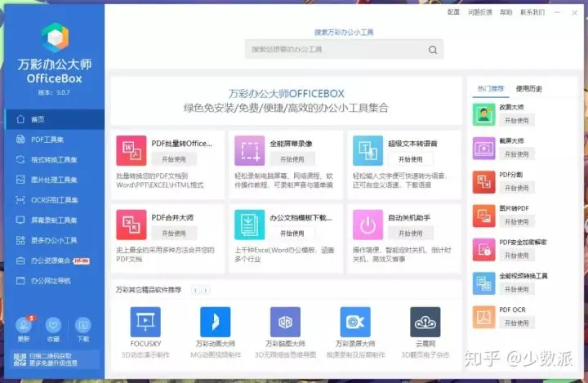Open 格式转换工具集 in sidebar
Viewport: 588px width, 383px height.
(x=55, y=160)
